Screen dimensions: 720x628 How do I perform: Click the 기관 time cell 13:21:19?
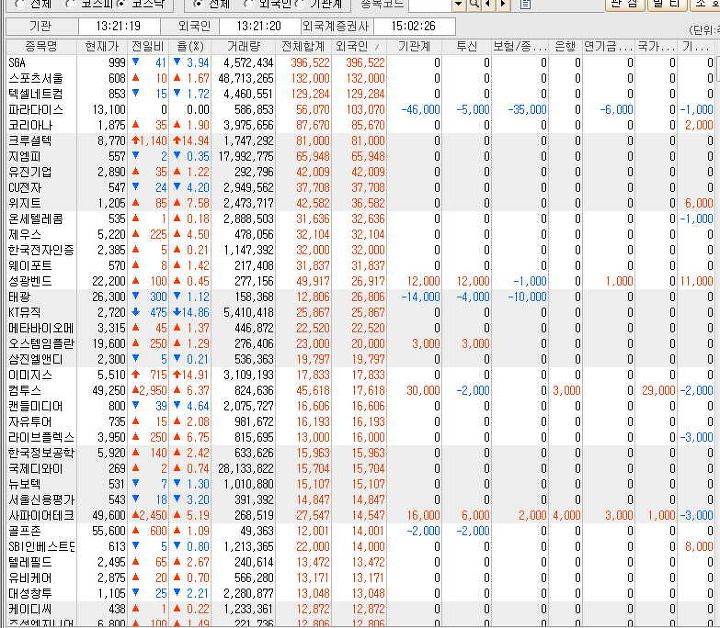(x=119, y=26)
